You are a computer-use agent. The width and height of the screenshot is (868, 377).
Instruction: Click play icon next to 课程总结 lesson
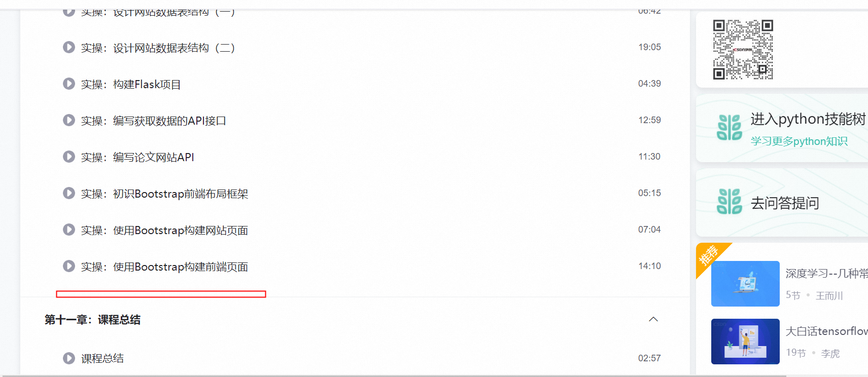(69, 358)
